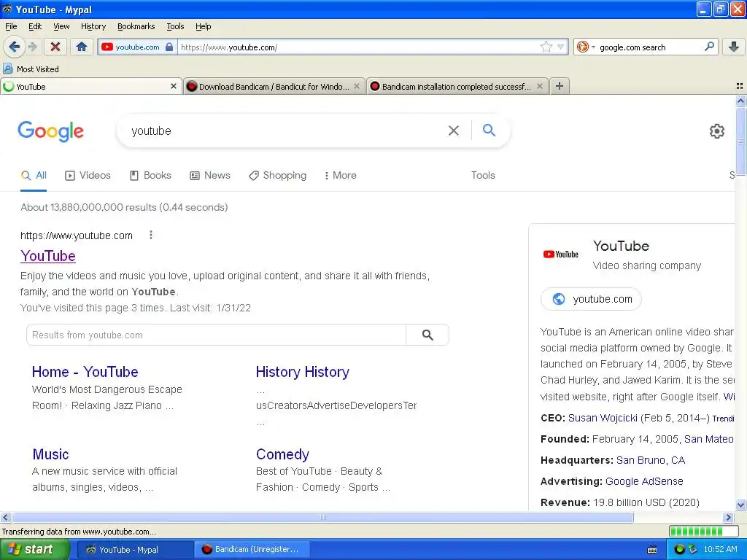The width and height of the screenshot is (747, 560).
Task: Open three-dot menu beside youtube.com URL
Action: tap(150, 235)
